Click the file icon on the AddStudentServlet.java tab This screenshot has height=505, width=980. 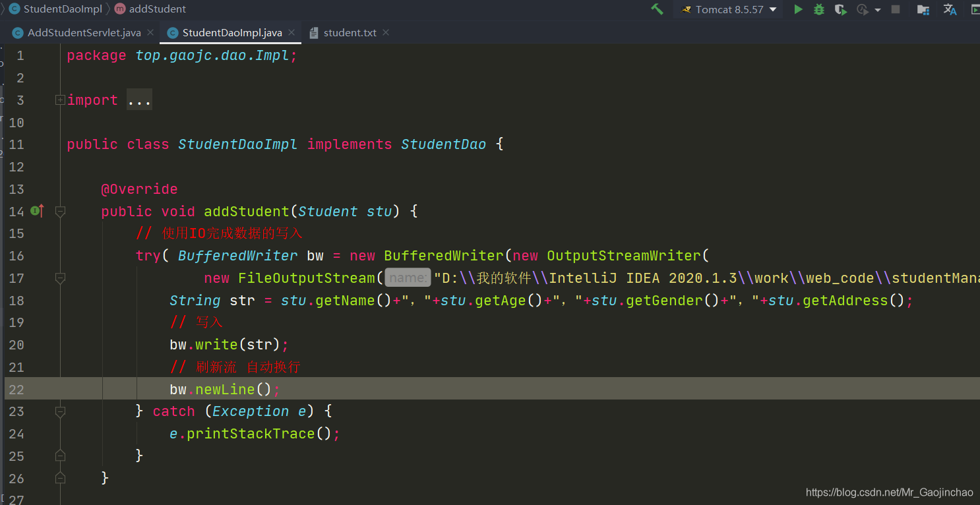(18, 33)
